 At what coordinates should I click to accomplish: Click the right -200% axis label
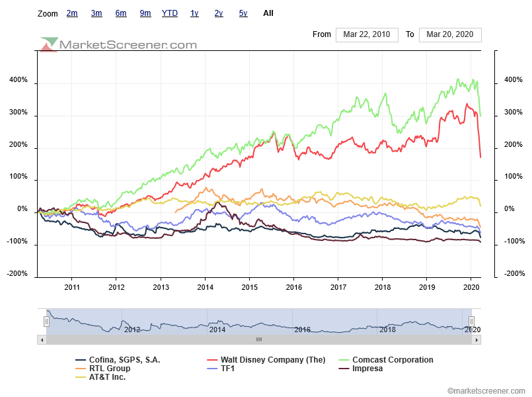click(x=514, y=274)
